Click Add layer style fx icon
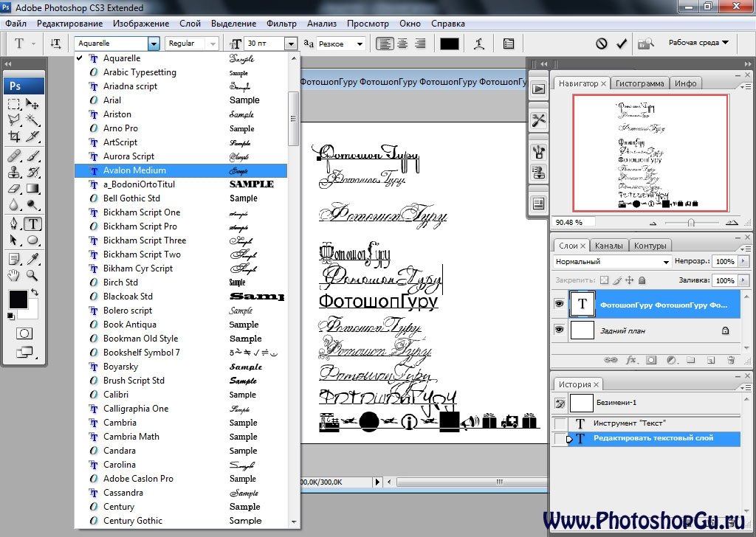The height and width of the screenshot is (537, 756). point(631,360)
